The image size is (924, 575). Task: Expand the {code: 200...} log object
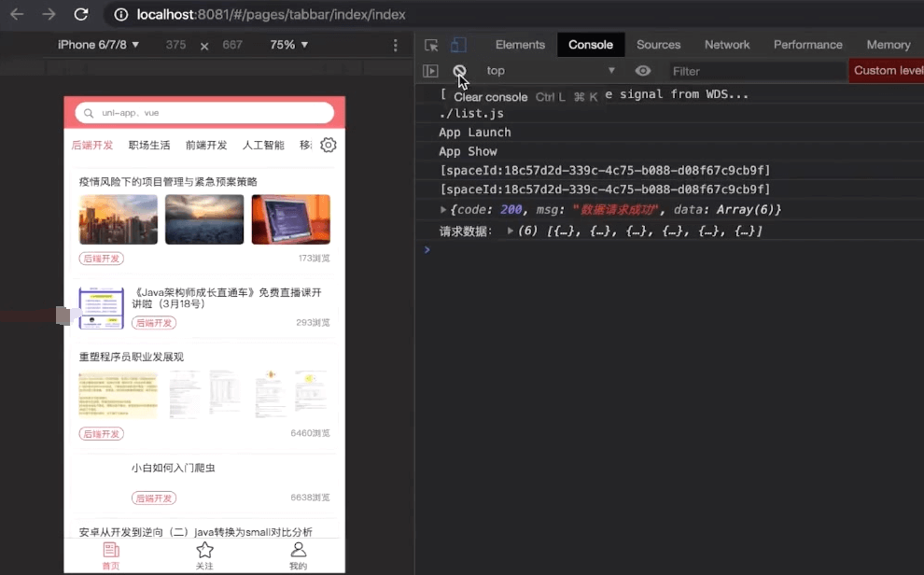pyautogui.click(x=443, y=209)
